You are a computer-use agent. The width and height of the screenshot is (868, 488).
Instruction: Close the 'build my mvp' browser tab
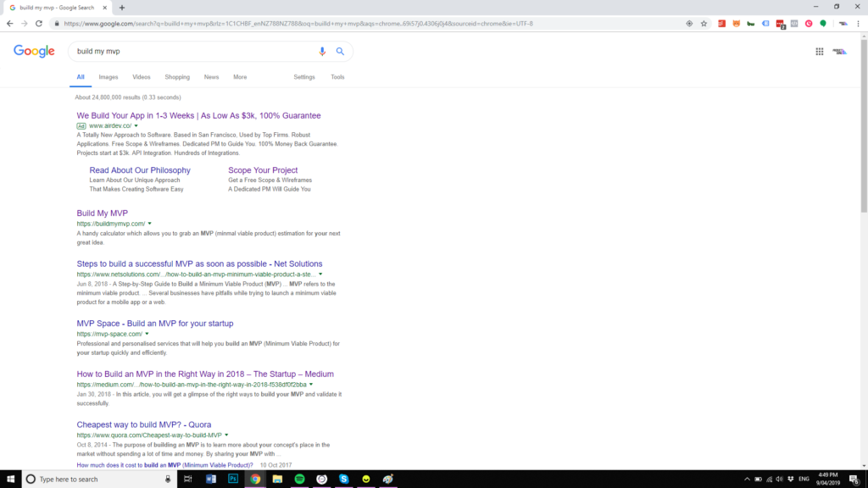click(104, 8)
